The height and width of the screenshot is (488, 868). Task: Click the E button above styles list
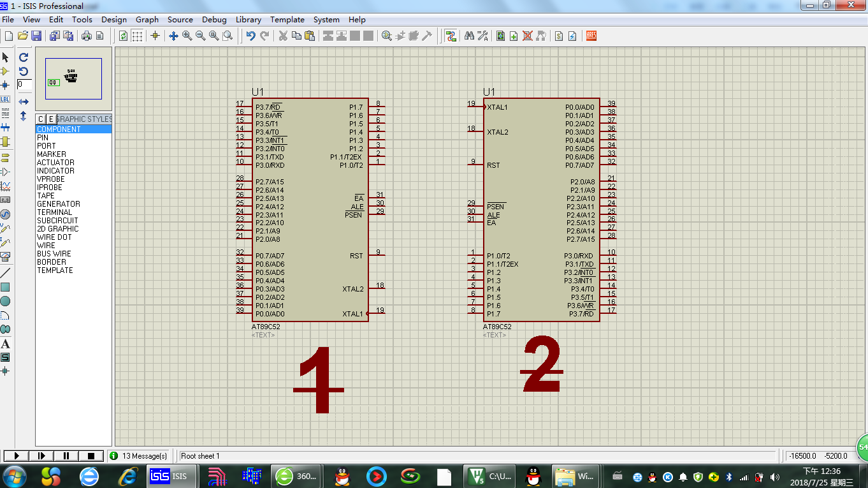pos(51,119)
